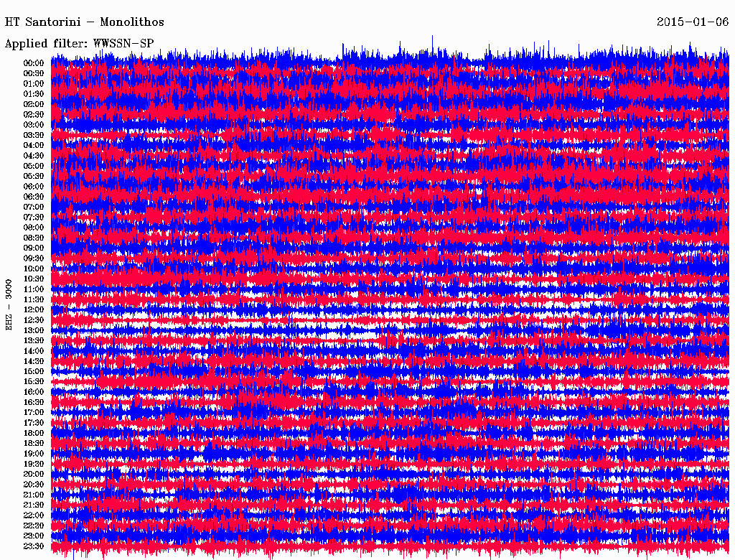Select the 01:00 time label
This screenshot has height=560, width=735.
(34, 83)
